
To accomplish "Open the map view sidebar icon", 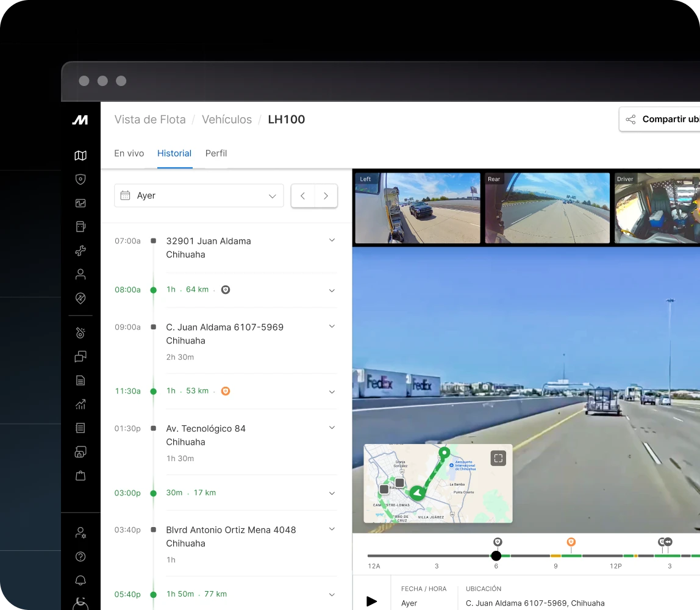I will coord(80,156).
